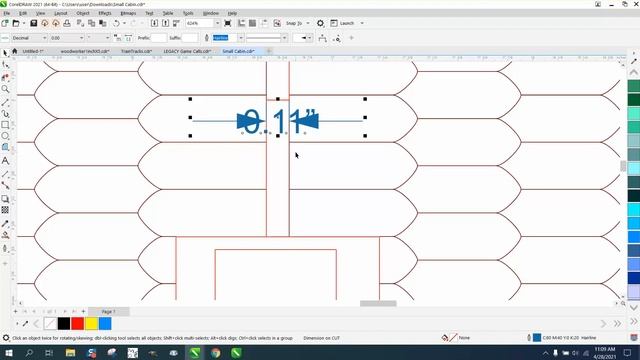Open Windows Start menu
The height and width of the screenshot is (360, 640).
8,353
